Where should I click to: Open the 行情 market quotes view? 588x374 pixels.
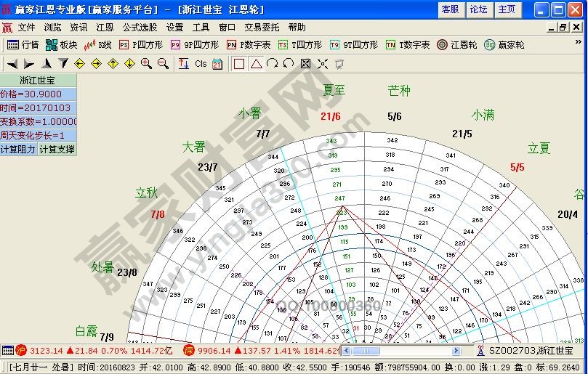23,45
